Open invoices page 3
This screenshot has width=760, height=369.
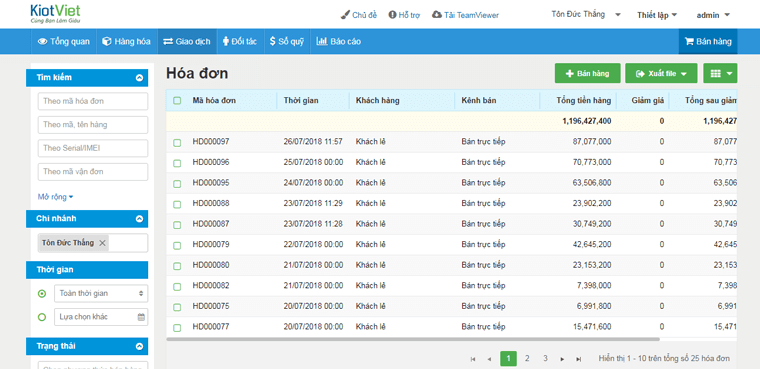[545, 359]
